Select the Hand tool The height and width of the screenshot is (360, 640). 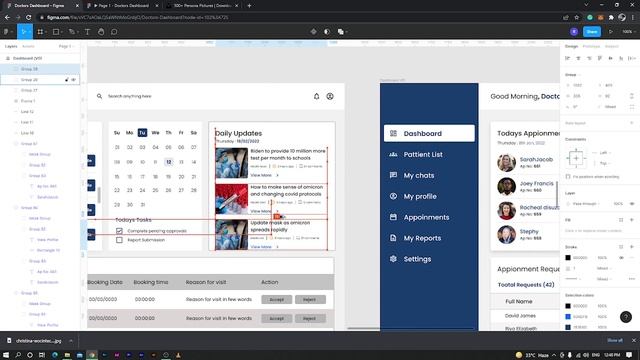[101, 31]
